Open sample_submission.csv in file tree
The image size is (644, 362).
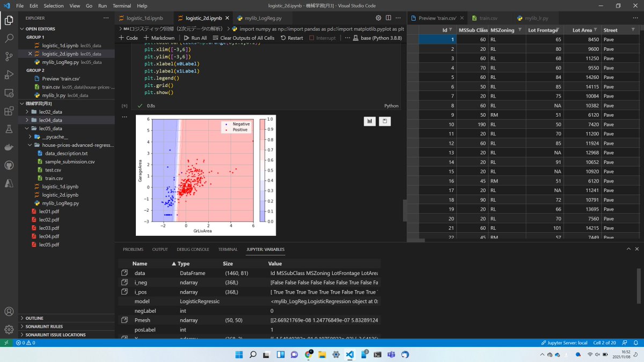(x=70, y=161)
